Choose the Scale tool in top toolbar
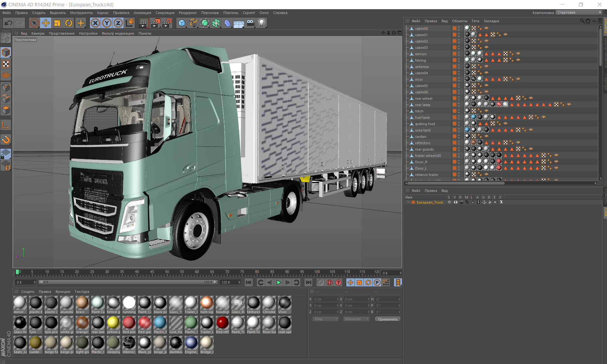Viewport: 607px width, 364px height. click(57, 23)
